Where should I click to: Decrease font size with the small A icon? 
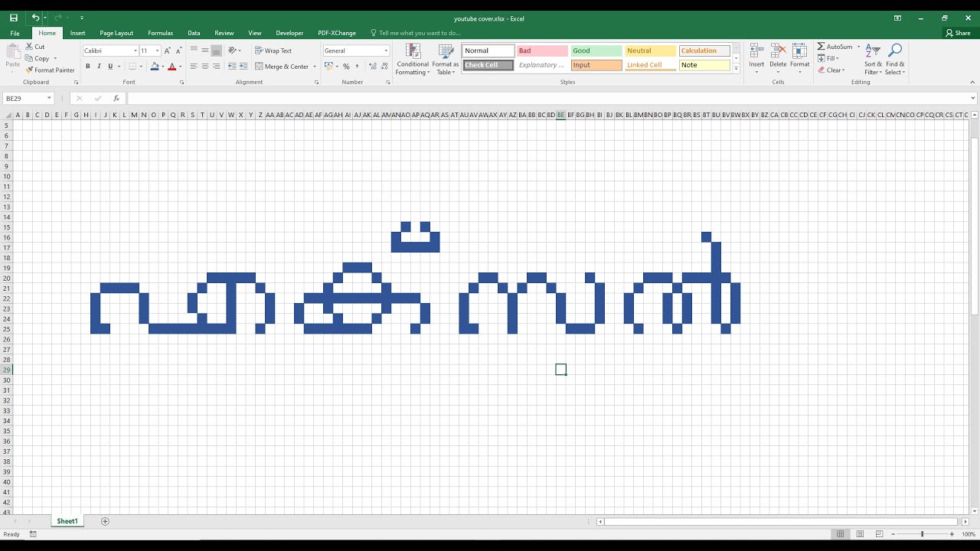pos(178,51)
